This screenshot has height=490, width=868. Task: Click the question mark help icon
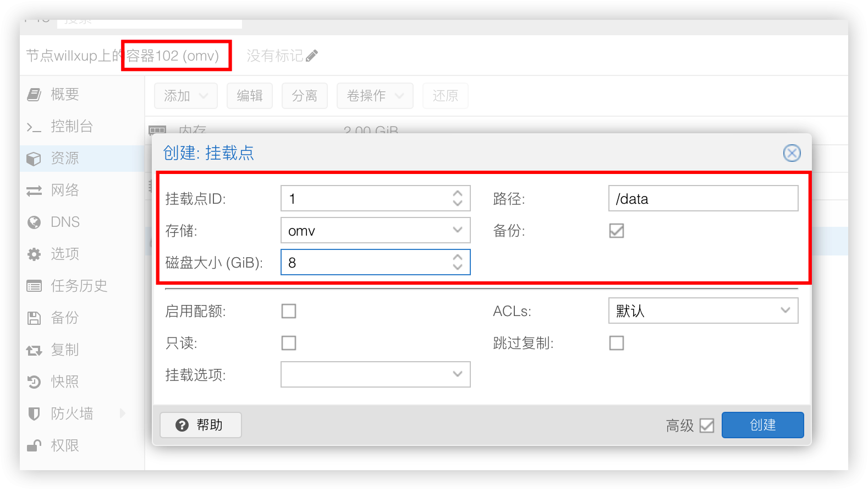click(x=182, y=425)
